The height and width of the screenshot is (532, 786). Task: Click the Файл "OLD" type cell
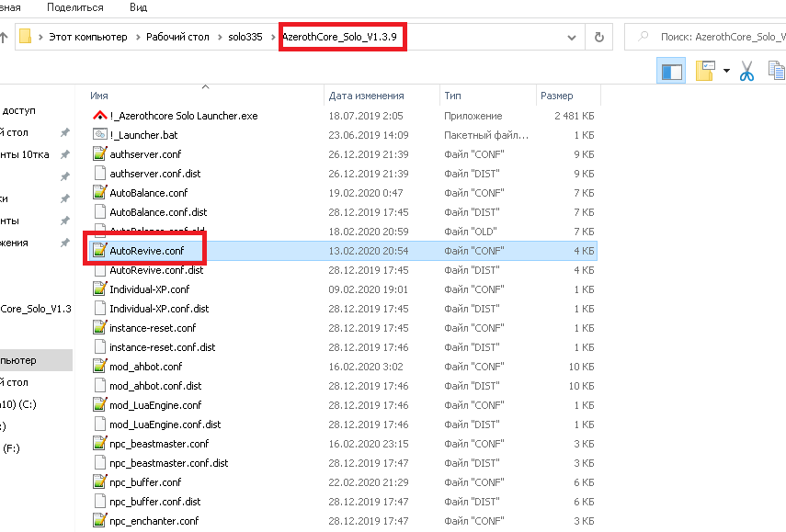[470, 232]
